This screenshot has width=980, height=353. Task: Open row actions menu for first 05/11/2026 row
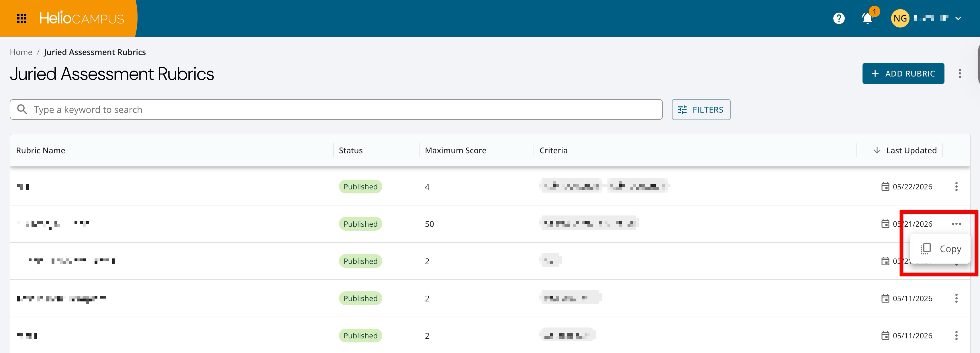tap(957, 298)
